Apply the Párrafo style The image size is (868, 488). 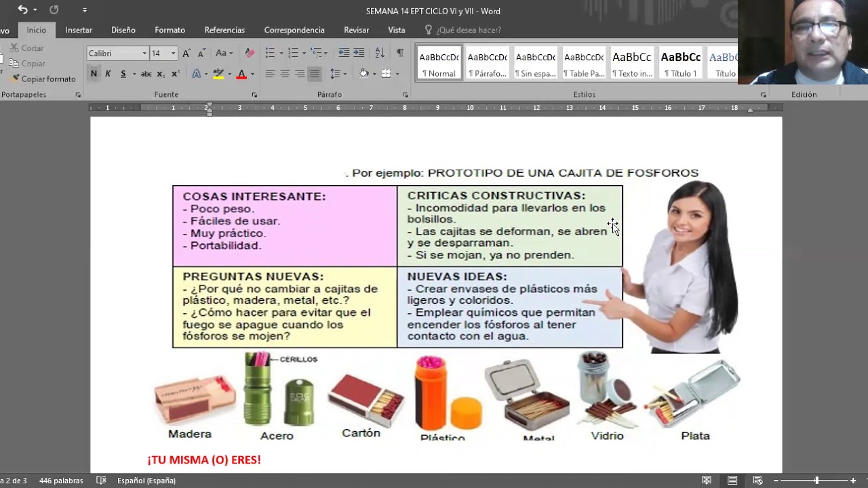pyautogui.click(x=488, y=63)
